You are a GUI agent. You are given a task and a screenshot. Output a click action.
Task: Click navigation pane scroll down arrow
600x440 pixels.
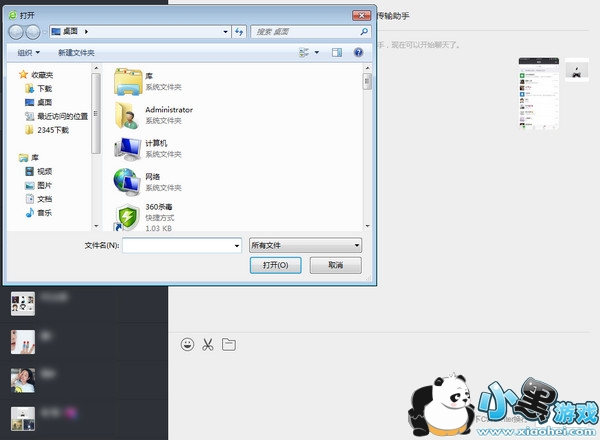pyautogui.click(x=96, y=226)
